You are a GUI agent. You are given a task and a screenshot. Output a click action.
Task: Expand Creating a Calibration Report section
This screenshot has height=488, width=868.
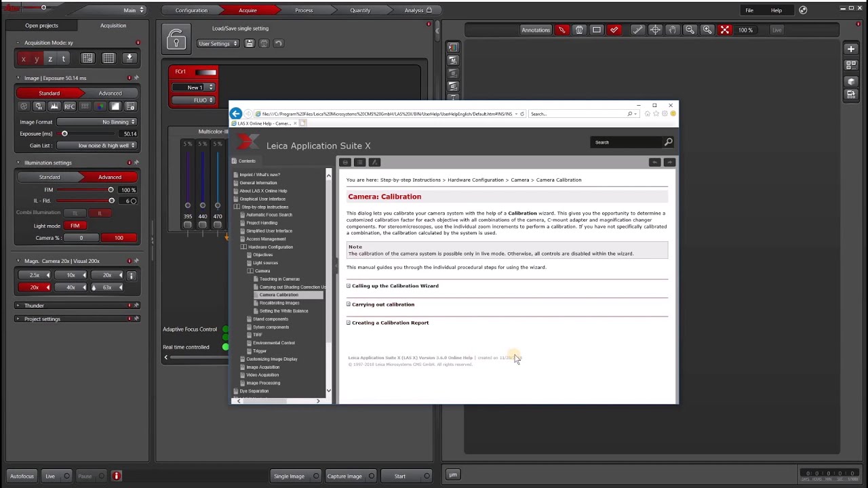click(x=388, y=323)
